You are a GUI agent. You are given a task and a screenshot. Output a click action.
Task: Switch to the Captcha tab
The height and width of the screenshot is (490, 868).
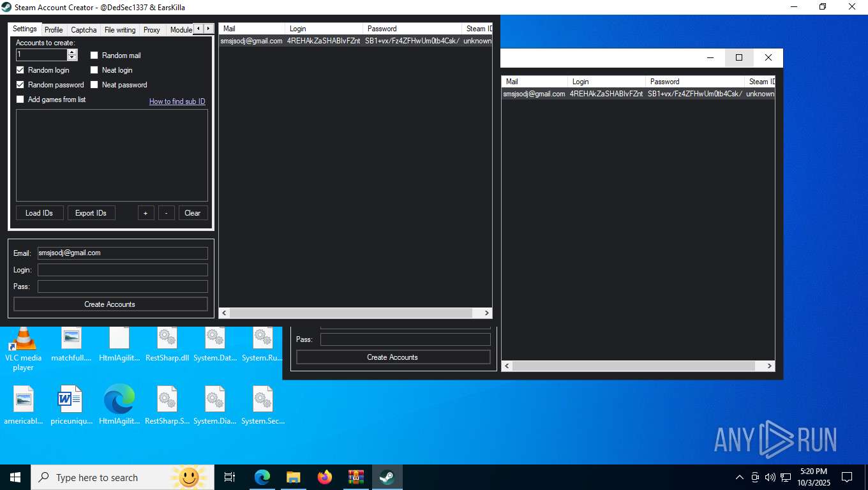[x=84, y=30]
